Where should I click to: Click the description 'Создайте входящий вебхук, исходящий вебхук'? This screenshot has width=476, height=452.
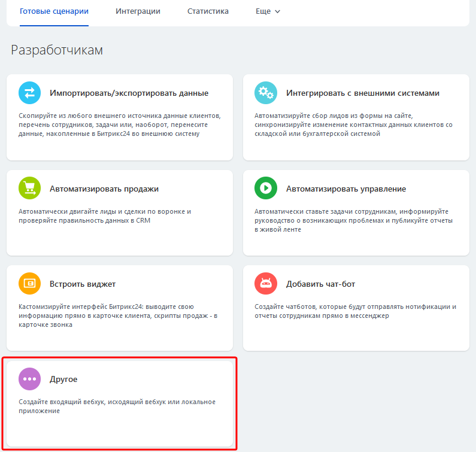pos(117,406)
